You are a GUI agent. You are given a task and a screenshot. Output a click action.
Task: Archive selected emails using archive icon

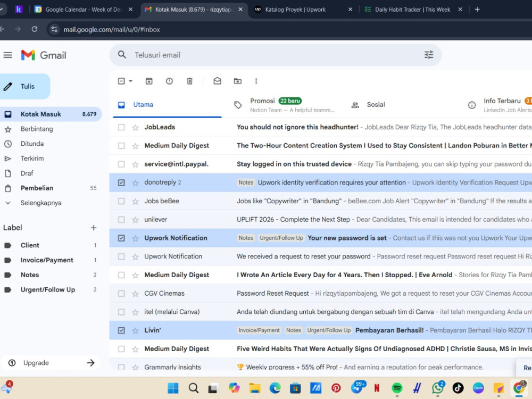click(x=149, y=81)
